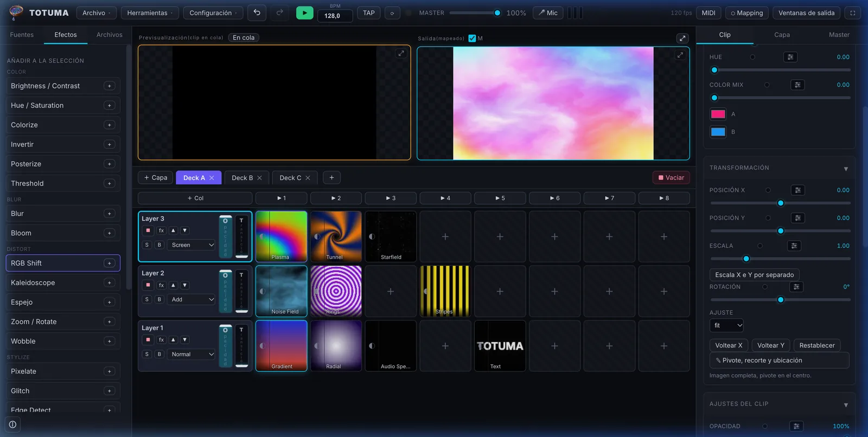The width and height of the screenshot is (868, 437).
Task: Open Ventanas de salida
Action: [806, 12]
